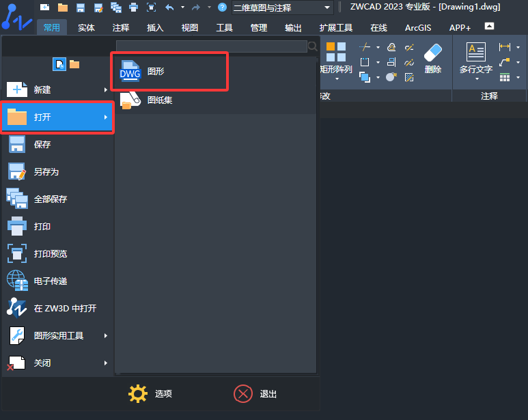Click the 多行文字 text tool icon
Image resolution: width=528 pixels, height=420 pixels.
coord(476,52)
